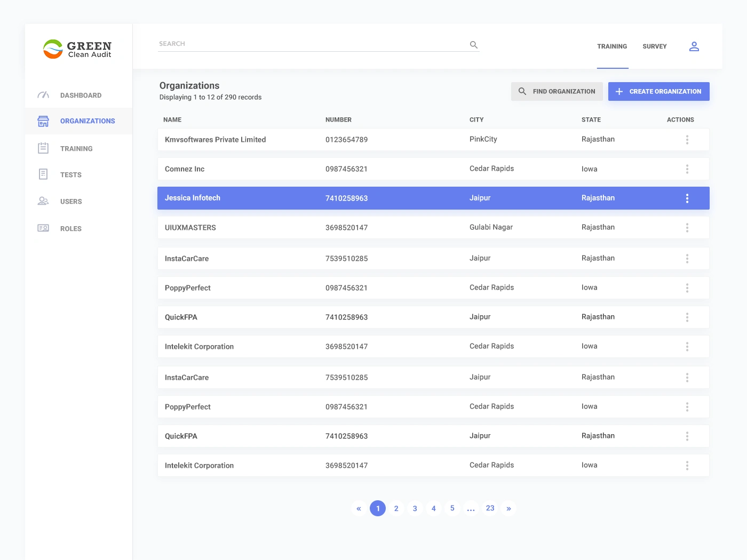This screenshot has width=747, height=560.
Task: Go to previous pages with « arrow
Action: click(359, 508)
